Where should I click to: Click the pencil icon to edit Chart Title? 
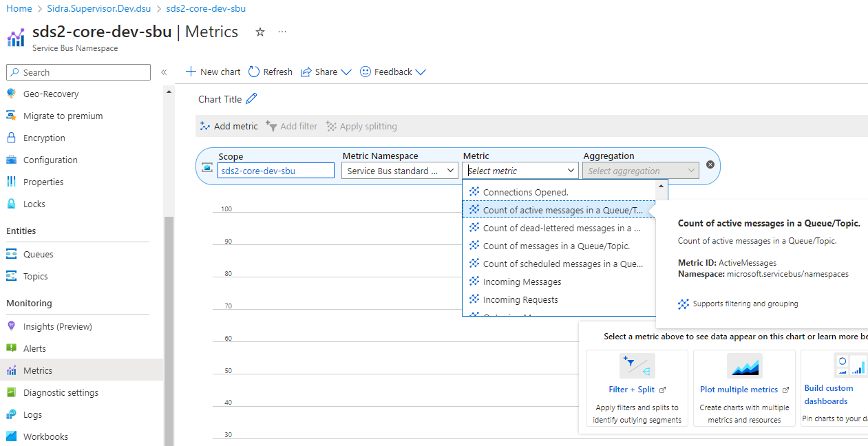tap(251, 99)
